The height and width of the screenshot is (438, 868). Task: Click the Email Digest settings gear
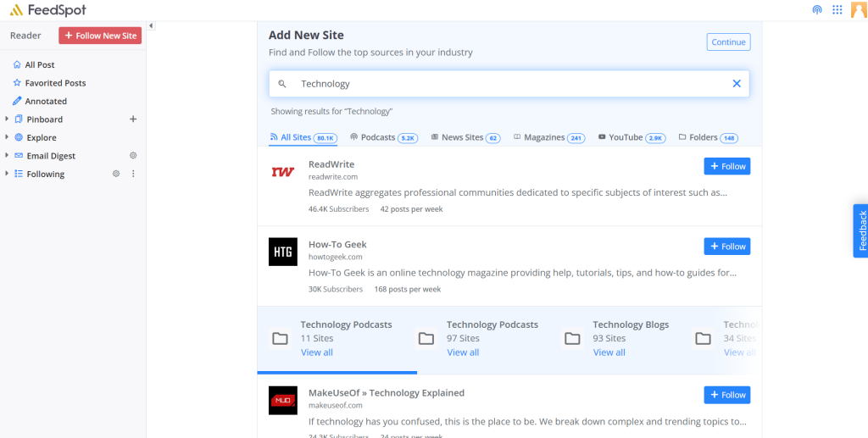(132, 156)
